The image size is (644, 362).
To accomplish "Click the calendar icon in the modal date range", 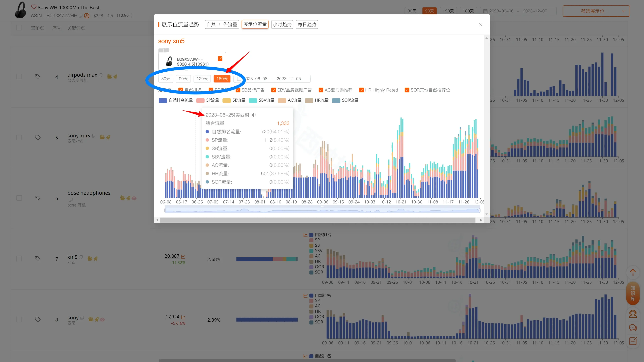I will [239, 79].
